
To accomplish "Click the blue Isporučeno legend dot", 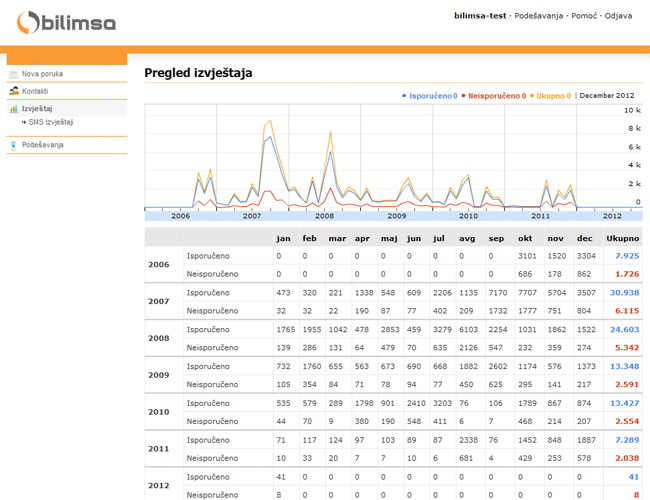I will click(x=404, y=96).
